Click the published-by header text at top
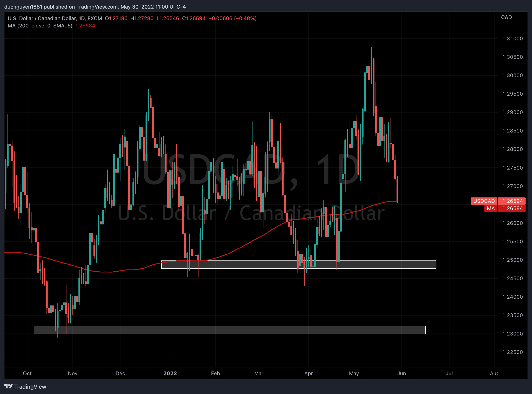The height and width of the screenshot is (394, 532). 95,7
